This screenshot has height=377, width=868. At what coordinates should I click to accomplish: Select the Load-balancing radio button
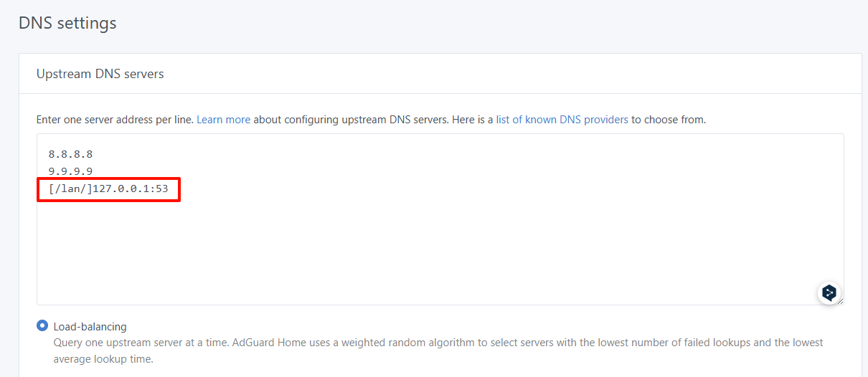[42, 326]
